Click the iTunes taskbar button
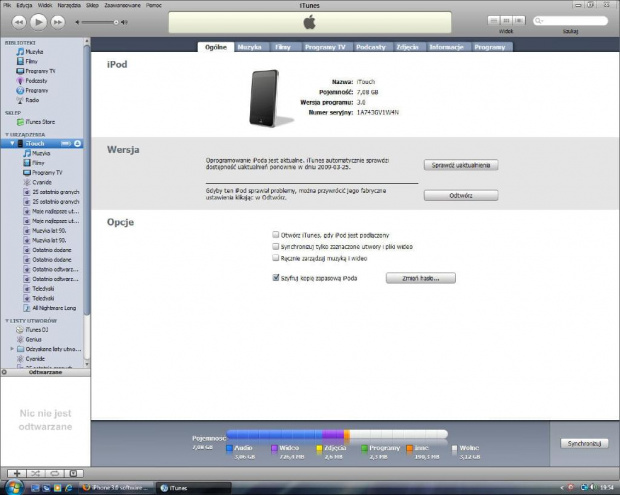 [x=194, y=488]
